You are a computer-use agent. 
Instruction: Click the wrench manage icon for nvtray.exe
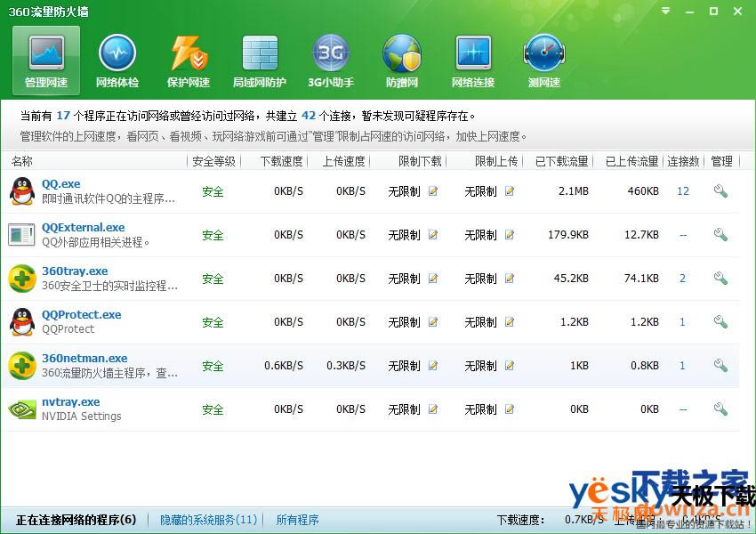pos(720,409)
